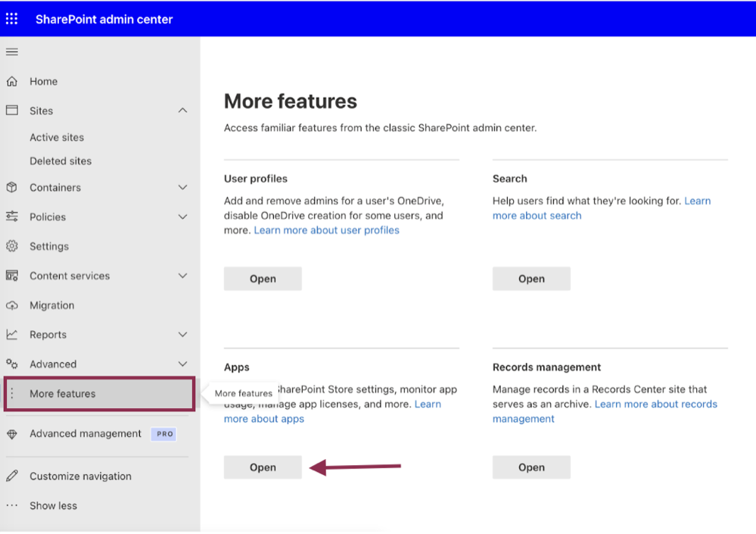Image resolution: width=756 pixels, height=534 pixels.
Task: Select the Containers icon in sidebar
Action: click(x=11, y=187)
